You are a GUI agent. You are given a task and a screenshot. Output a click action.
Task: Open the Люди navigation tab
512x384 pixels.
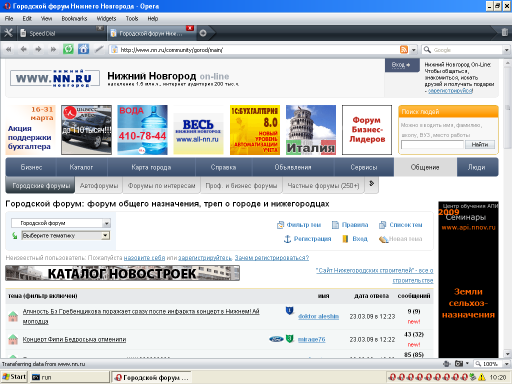[x=477, y=167]
